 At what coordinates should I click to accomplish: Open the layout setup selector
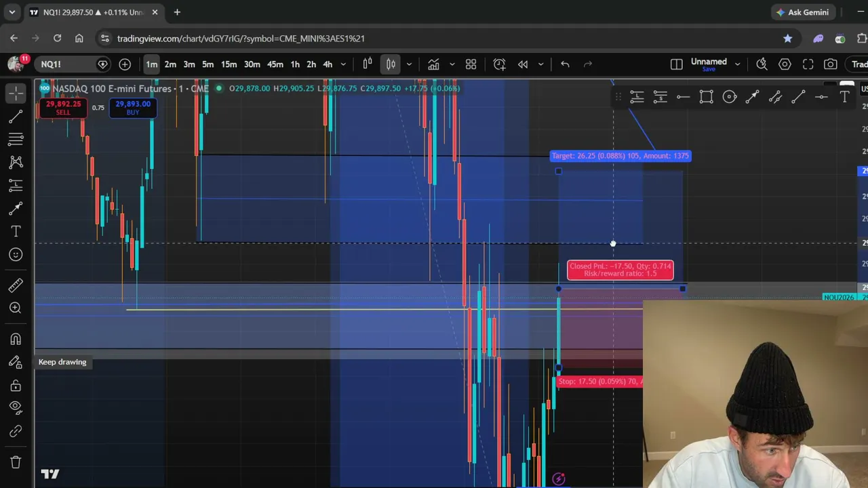click(x=677, y=64)
